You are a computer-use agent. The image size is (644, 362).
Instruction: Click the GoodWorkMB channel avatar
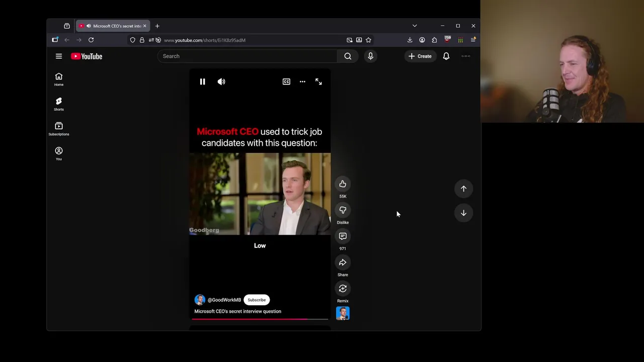click(x=200, y=300)
